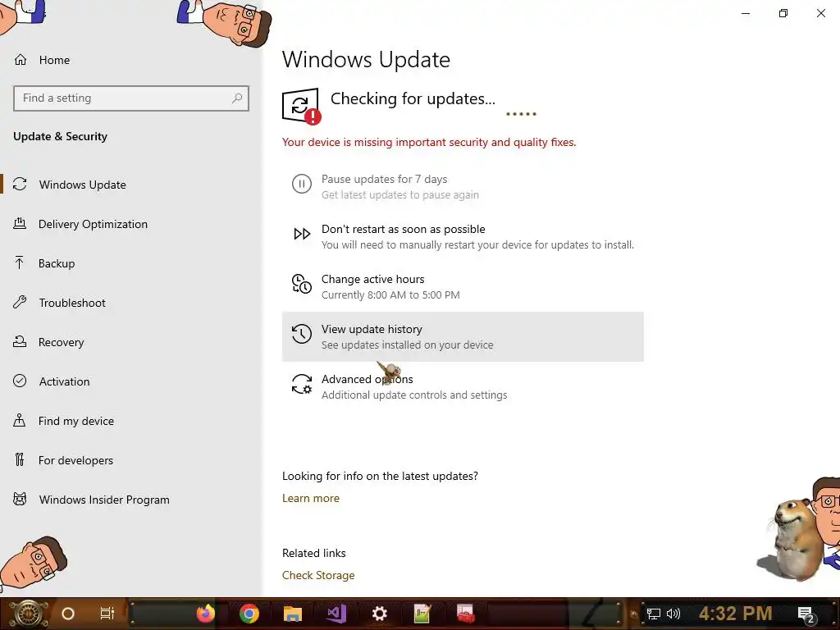Image resolution: width=840 pixels, height=630 pixels.
Task: Click the For developers tools icon
Action: click(20, 459)
